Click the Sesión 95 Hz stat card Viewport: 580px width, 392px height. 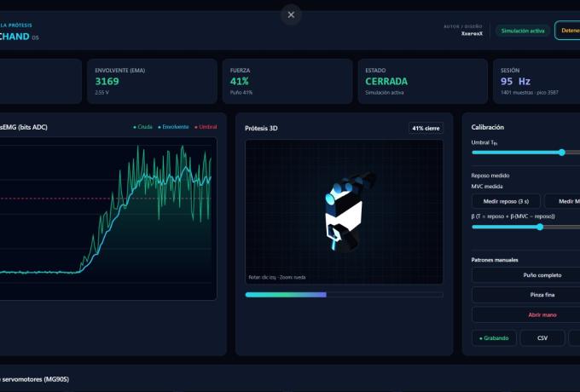[536, 81]
